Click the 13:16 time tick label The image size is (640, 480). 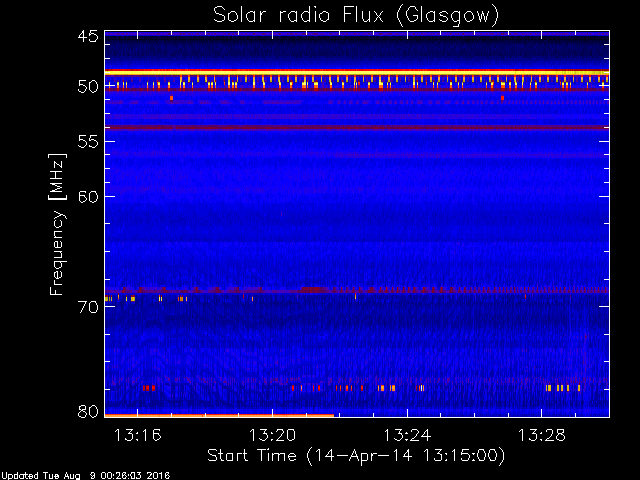click(x=138, y=435)
